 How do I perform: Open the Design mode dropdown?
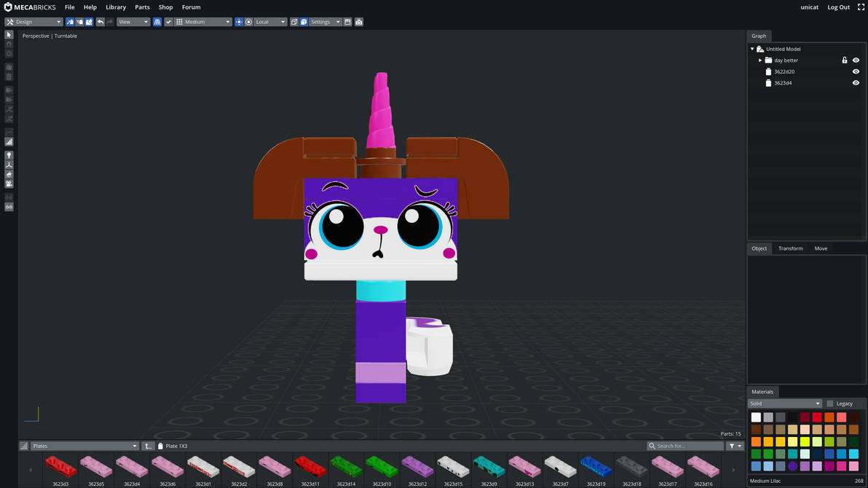(33, 22)
